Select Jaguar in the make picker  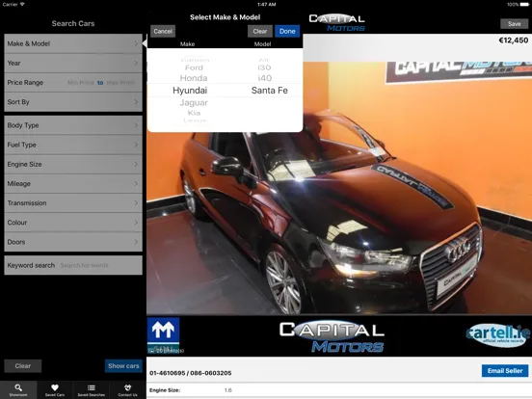[194, 102]
